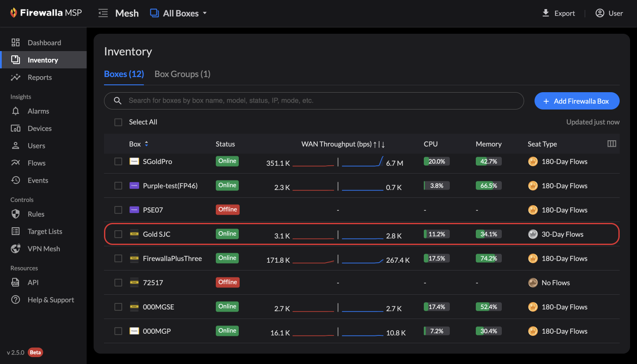Select the 000MGP row checkbox
This screenshot has height=364, width=637.
tap(118, 331)
